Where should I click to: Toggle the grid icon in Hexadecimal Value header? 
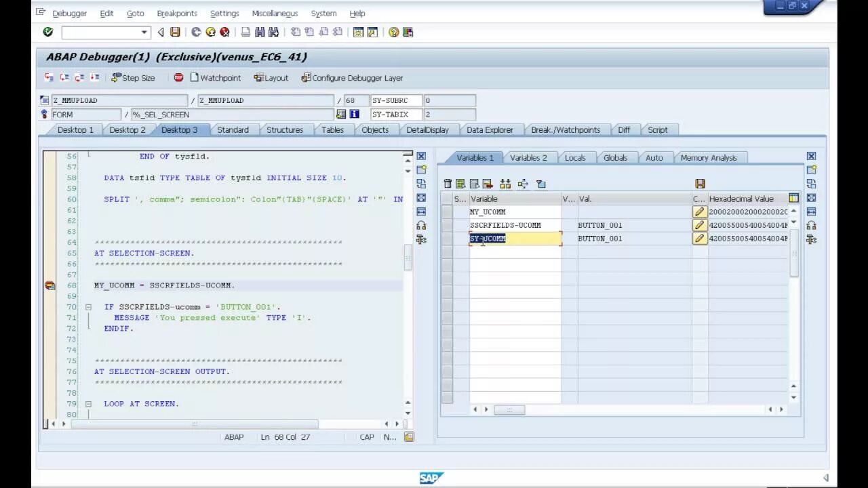793,197
